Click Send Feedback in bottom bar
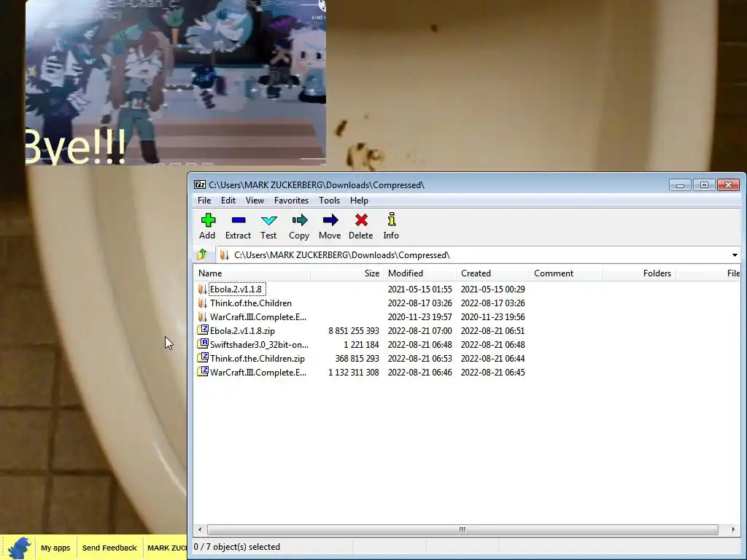Screen dimensions: 747x560 tap(109, 548)
